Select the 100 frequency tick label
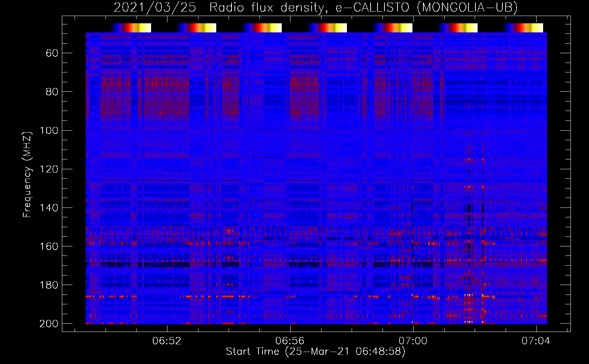 coord(49,130)
